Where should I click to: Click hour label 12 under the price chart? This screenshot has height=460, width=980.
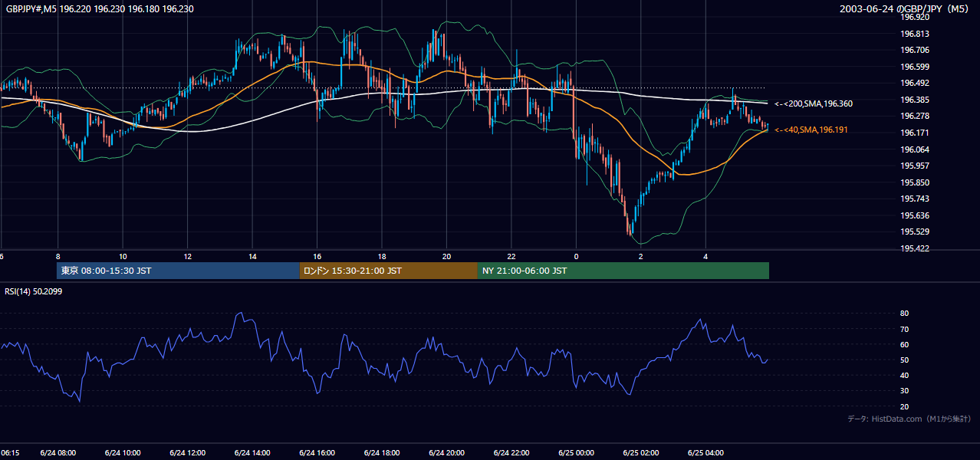pyautogui.click(x=188, y=257)
